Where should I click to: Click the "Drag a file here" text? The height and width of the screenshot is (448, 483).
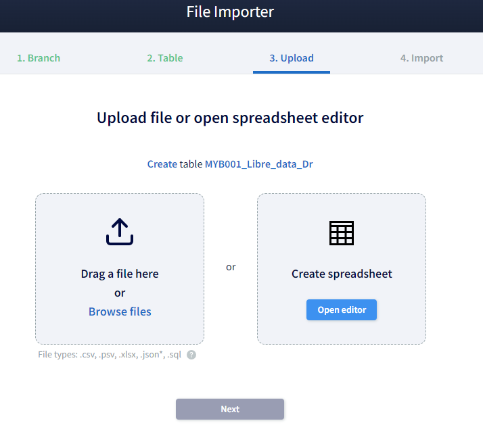point(120,274)
